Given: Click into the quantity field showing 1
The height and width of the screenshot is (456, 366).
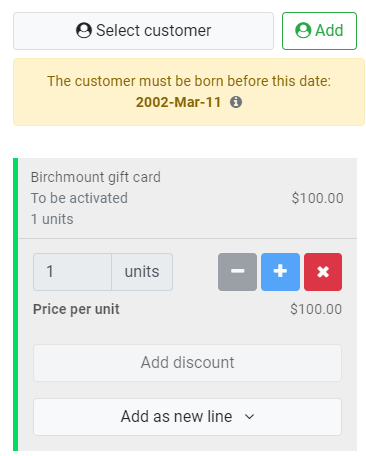Looking at the screenshot, I should click(x=72, y=272).
